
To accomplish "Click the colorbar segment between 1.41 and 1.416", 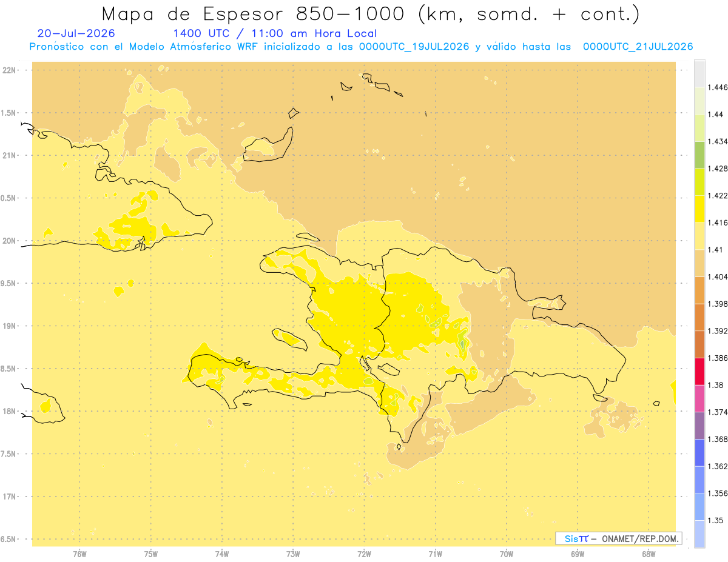I will [x=699, y=236].
